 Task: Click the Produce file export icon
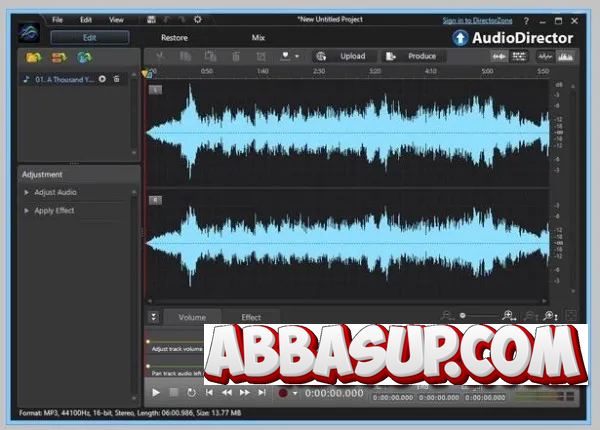(x=390, y=56)
